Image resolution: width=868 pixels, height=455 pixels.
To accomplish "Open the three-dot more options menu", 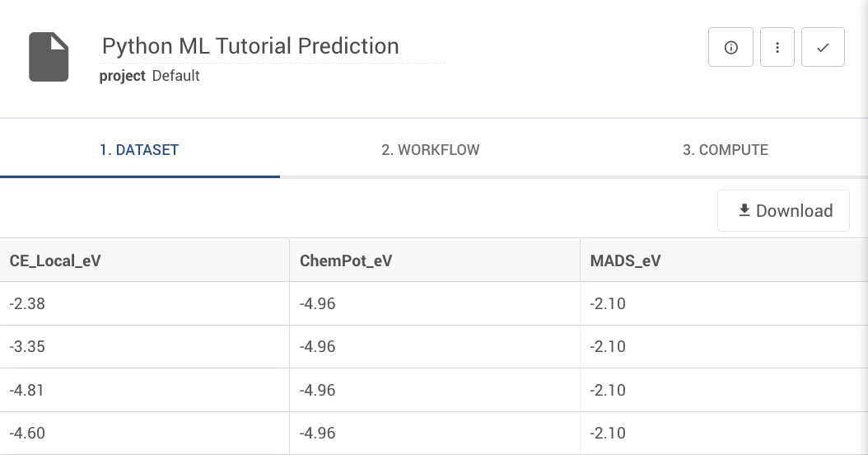I will point(777,48).
